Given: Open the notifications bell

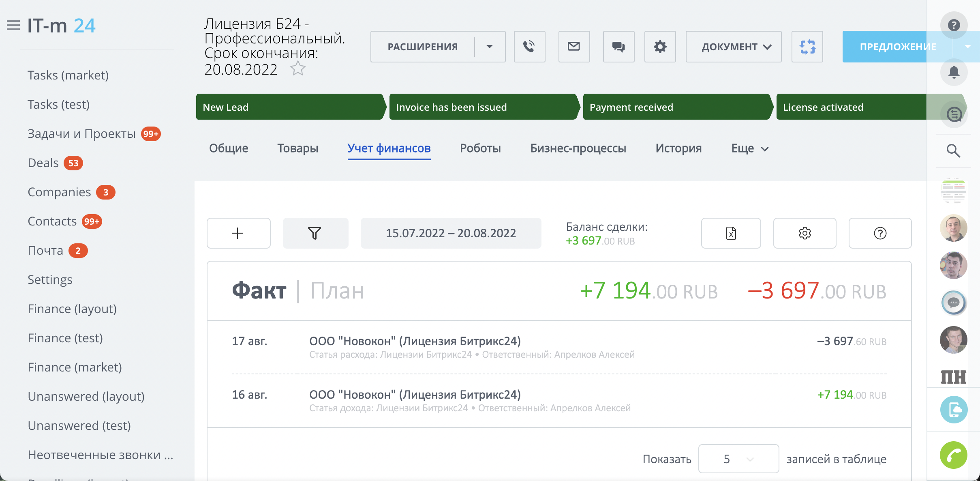Looking at the screenshot, I should [x=954, y=72].
